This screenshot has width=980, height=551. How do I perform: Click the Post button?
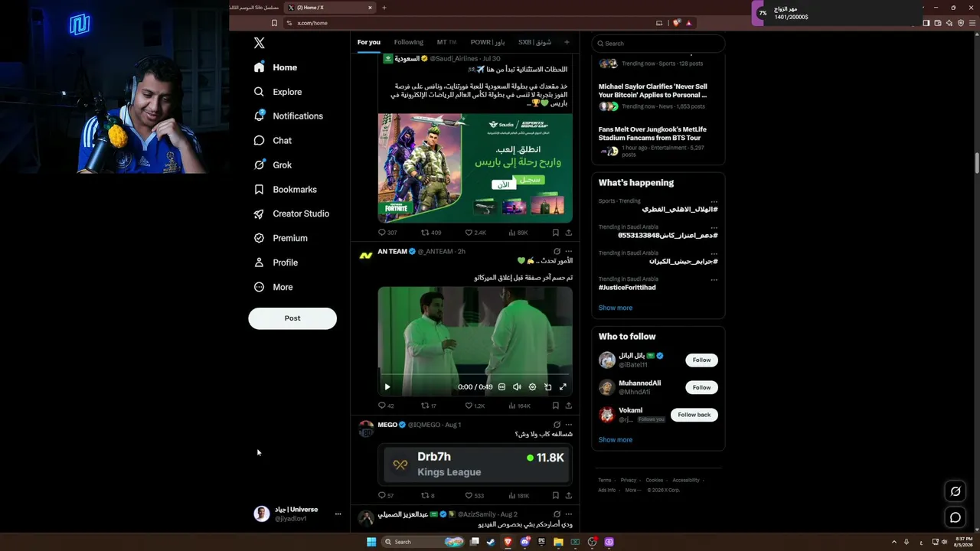point(292,318)
